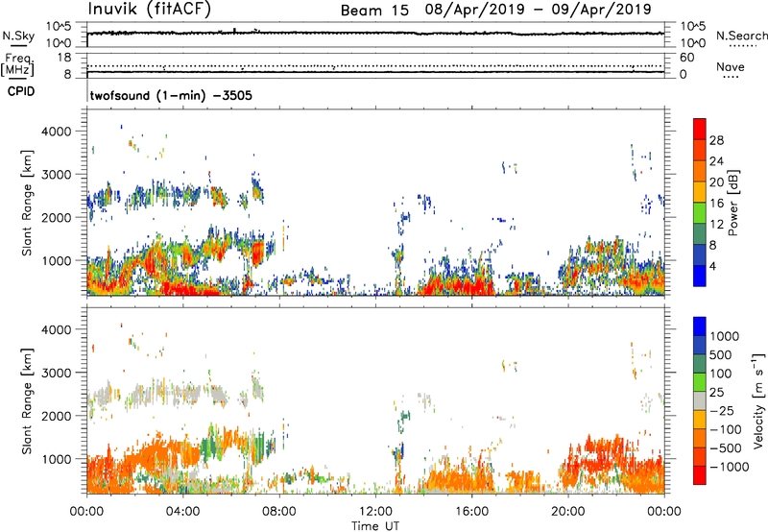Click the blue bottom segment of Power color bar
Image resolution: width=768 pixels, height=532 pixels.
700,276
